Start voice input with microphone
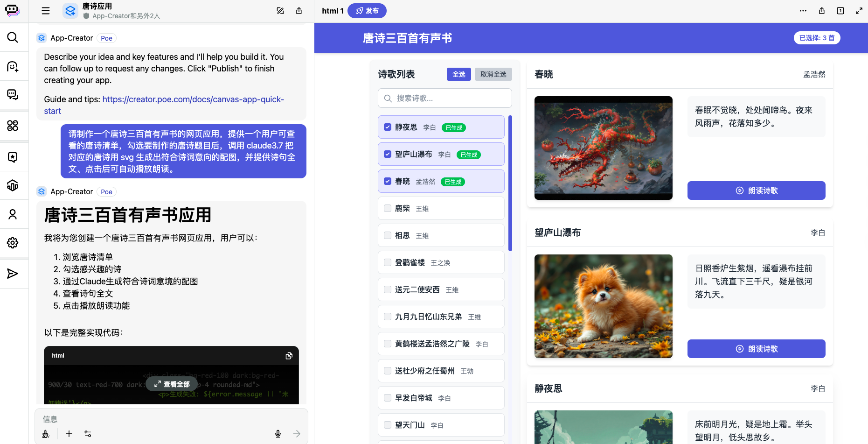Screen dimensions: 868x444 tap(278, 434)
